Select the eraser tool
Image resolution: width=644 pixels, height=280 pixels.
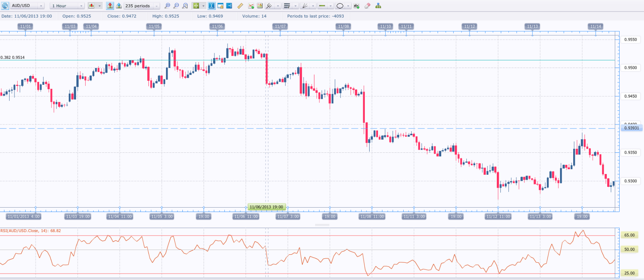(x=367, y=6)
